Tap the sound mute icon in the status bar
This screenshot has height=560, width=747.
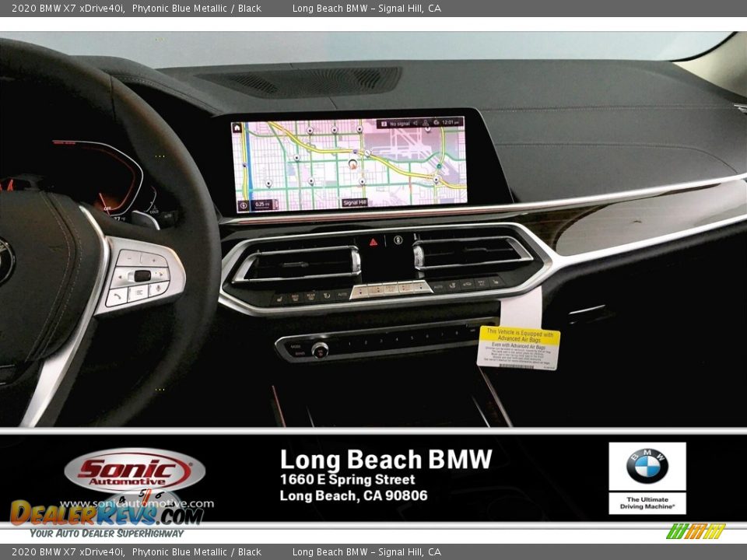coord(415,123)
